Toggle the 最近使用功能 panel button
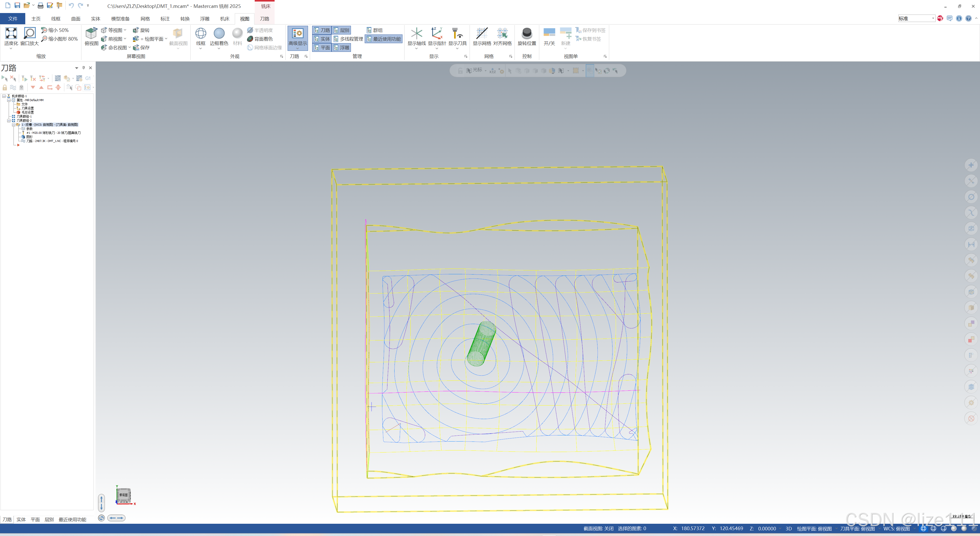This screenshot has height=536, width=980. [x=384, y=39]
